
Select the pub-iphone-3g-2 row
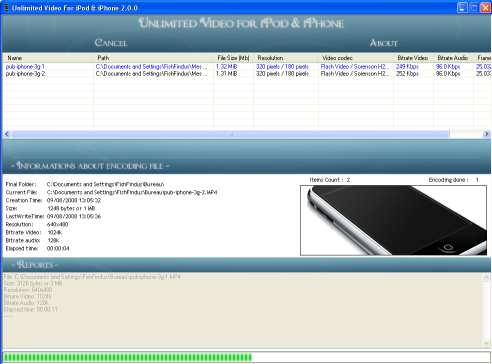coord(247,74)
